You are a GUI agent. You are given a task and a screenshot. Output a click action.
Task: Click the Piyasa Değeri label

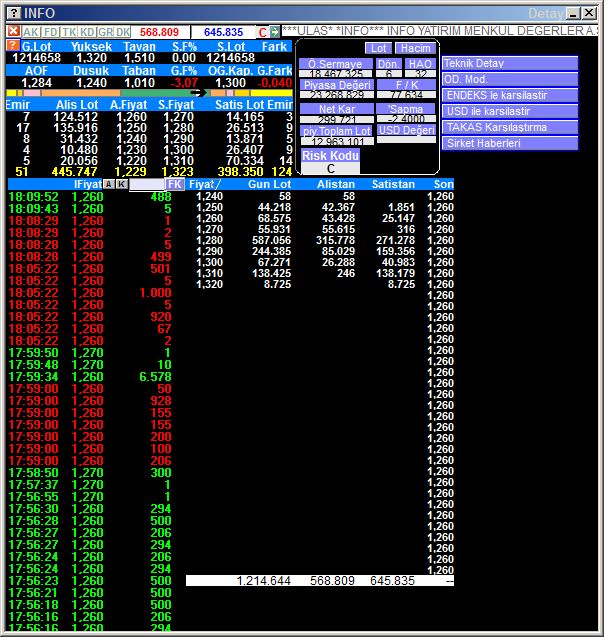click(337, 85)
